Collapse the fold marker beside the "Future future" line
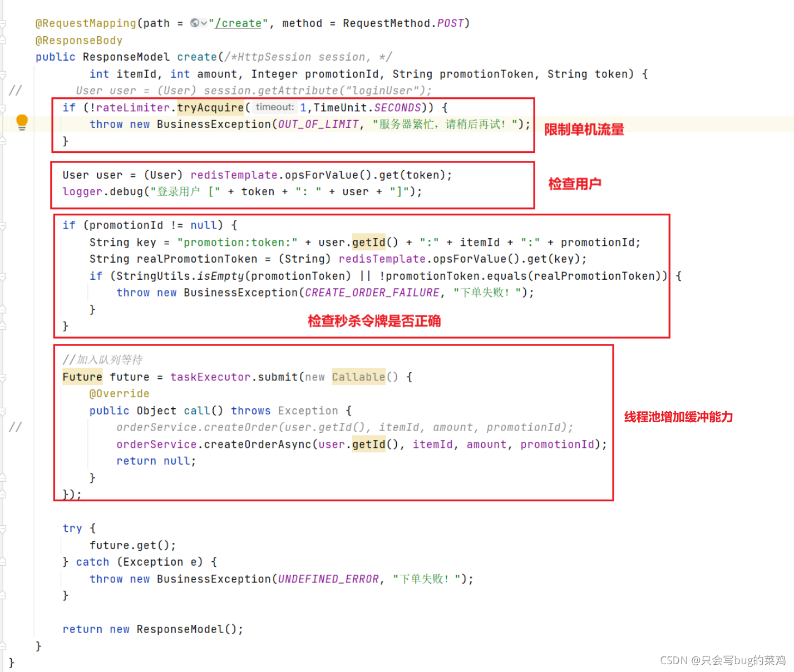This screenshot has height=672, width=794. click(x=3, y=377)
